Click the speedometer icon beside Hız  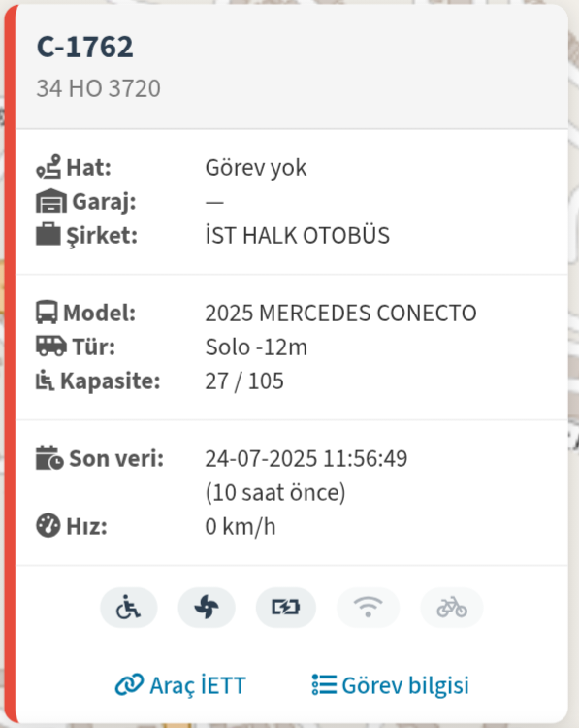(48, 526)
